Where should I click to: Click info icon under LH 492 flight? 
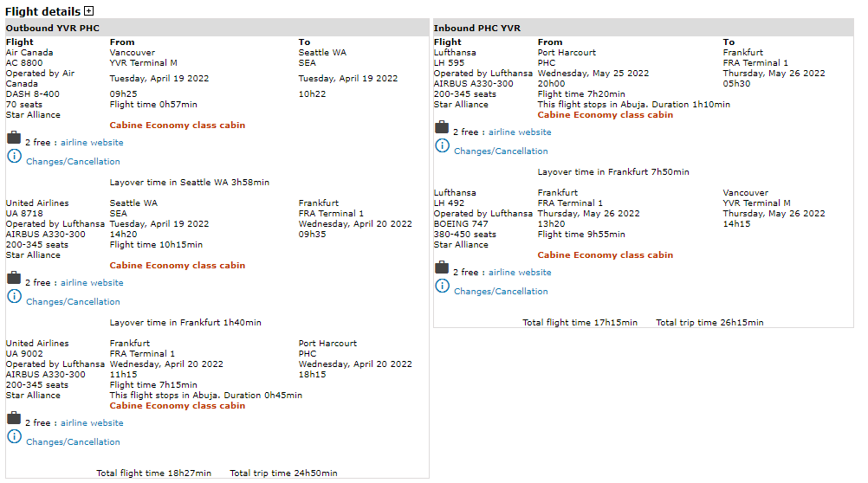click(x=442, y=286)
